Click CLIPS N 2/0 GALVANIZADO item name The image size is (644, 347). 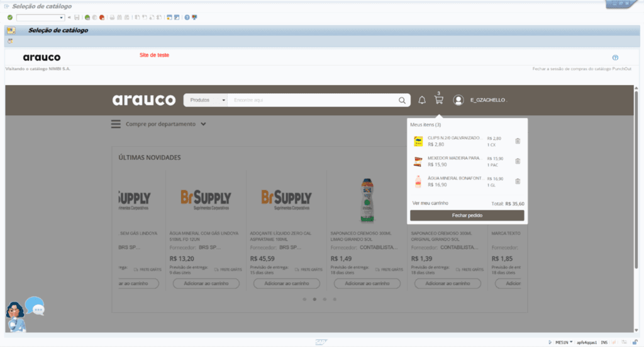point(455,138)
